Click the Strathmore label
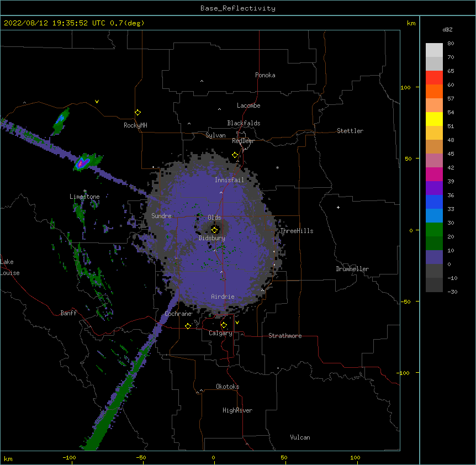This screenshot has height=465, width=476. (x=285, y=336)
